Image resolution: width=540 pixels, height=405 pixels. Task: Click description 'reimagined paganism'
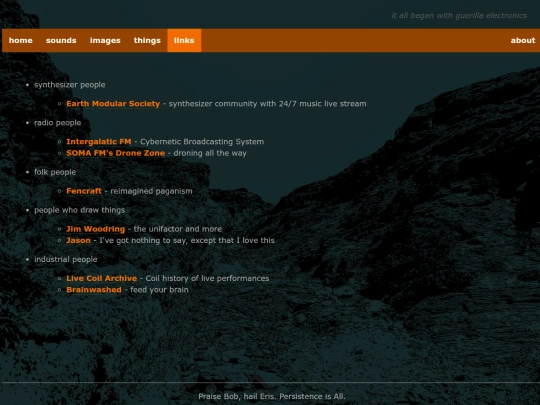151,191
